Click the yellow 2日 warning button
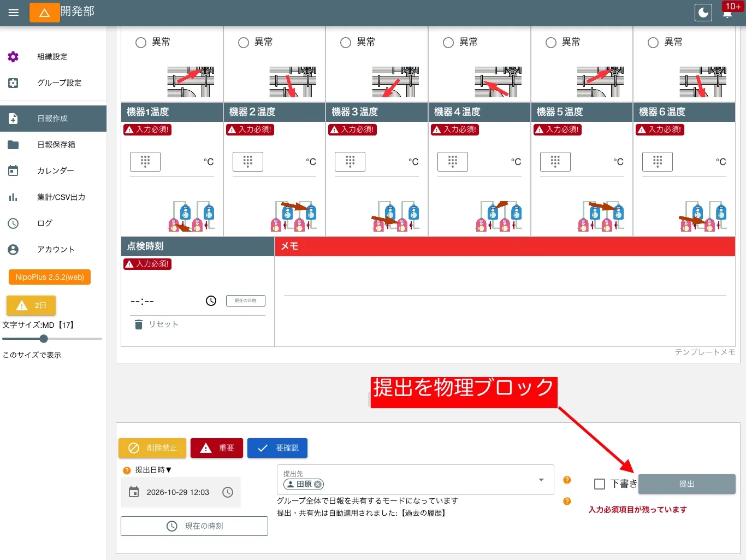This screenshot has height=560, width=746. [31, 305]
